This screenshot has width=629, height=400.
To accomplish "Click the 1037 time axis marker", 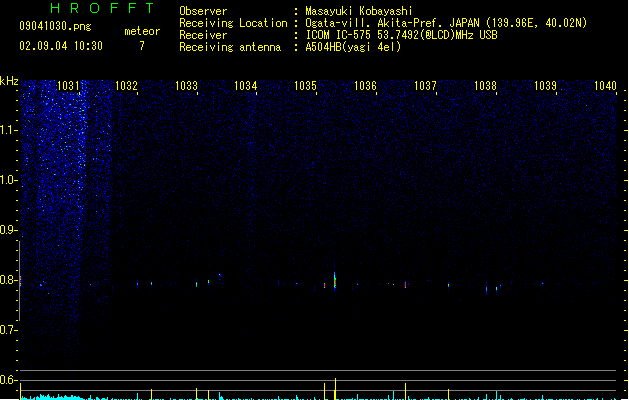I will (x=425, y=86).
